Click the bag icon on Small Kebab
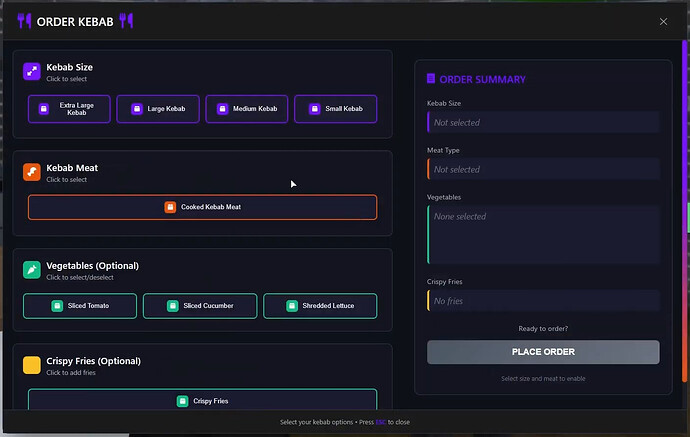Image resolution: width=690 pixels, height=437 pixels. [x=314, y=109]
